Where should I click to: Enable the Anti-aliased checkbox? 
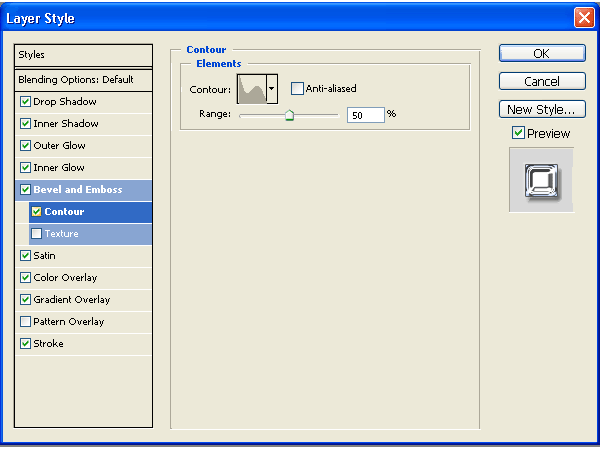pyautogui.click(x=297, y=89)
